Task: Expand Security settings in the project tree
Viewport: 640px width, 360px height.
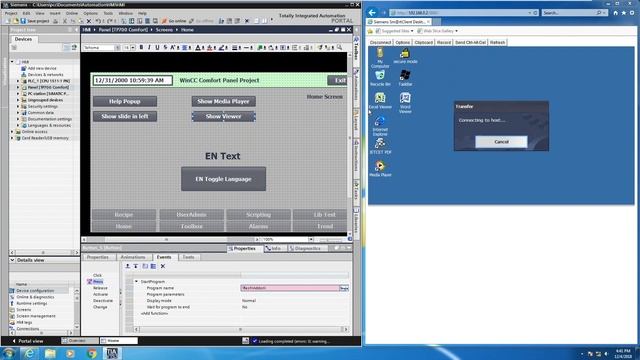Action: (x=18, y=106)
